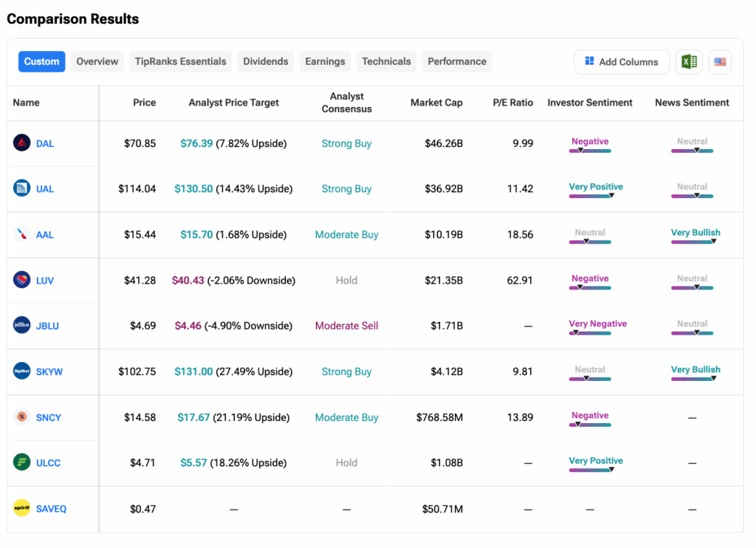This screenshot has width=756, height=548.
Task: Click the American Airlines logo icon
Action: pos(22,235)
